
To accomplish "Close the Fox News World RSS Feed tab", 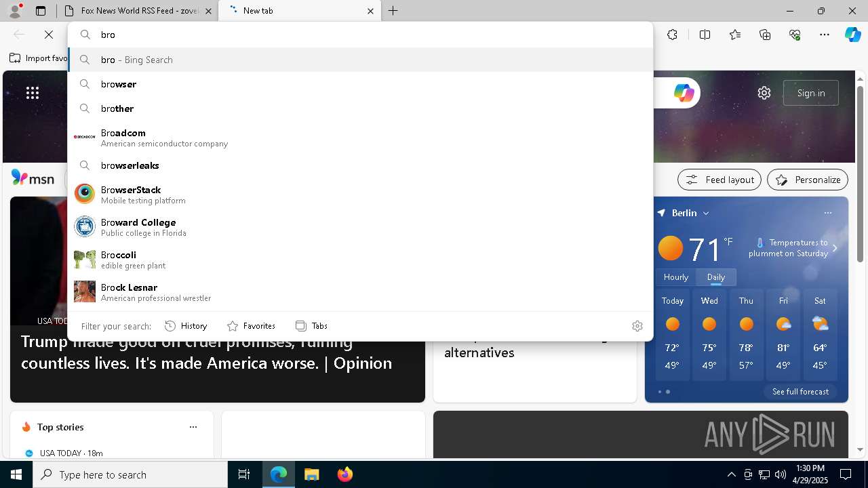I will tap(208, 11).
